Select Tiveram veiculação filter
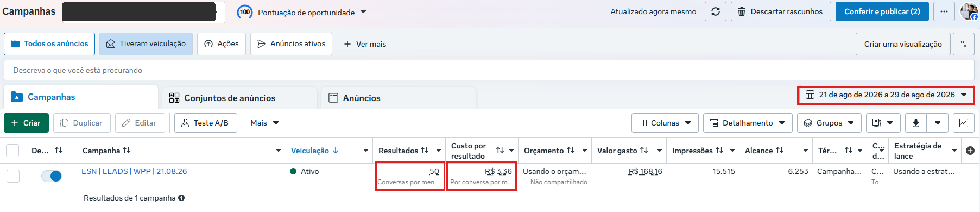This screenshot has width=980, height=212. click(x=146, y=43)
